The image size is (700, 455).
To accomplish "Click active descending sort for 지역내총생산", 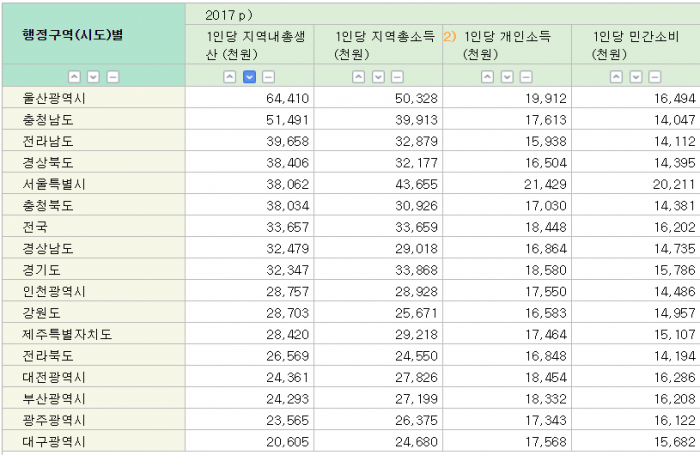I will click(x=249, y=77).
